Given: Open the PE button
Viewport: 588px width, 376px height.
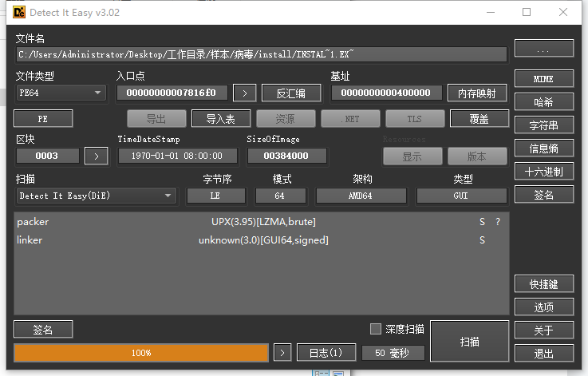Looking at the screenshot, I should click(43, 119).
